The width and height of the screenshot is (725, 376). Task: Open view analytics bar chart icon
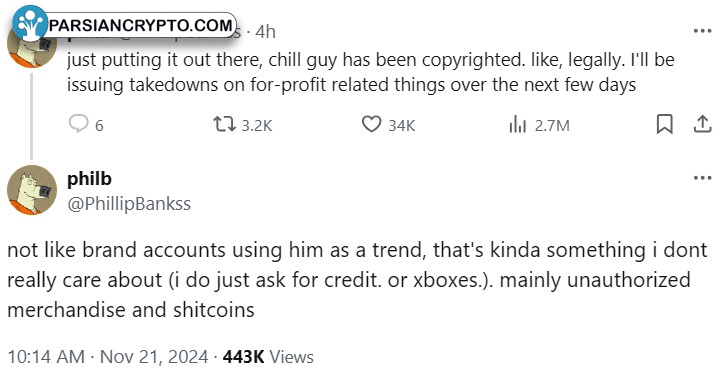pos(517,124)
